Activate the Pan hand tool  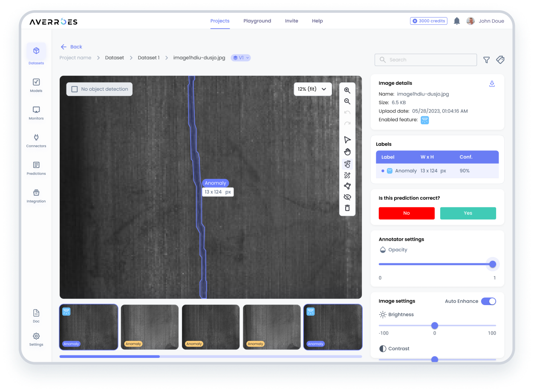point(347,151)
